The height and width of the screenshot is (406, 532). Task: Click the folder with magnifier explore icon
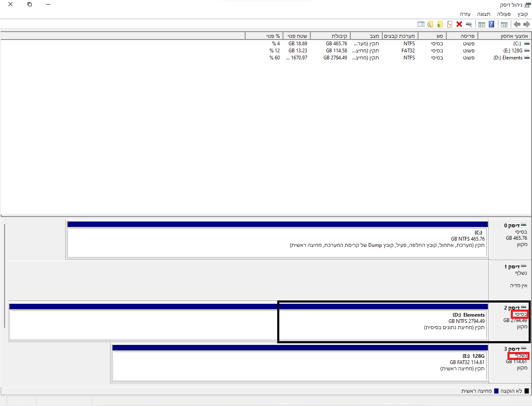[430, 25]
